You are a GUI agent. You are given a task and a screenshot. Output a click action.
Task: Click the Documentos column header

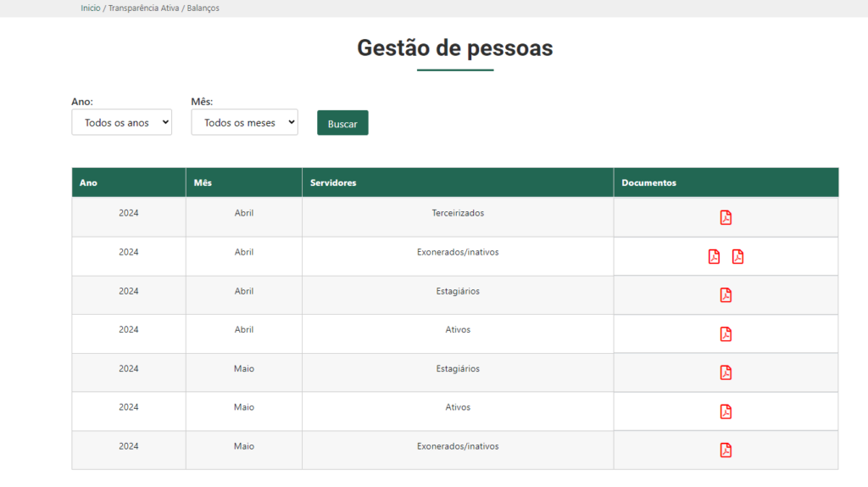pyautogui.click(x=648, y=182)
